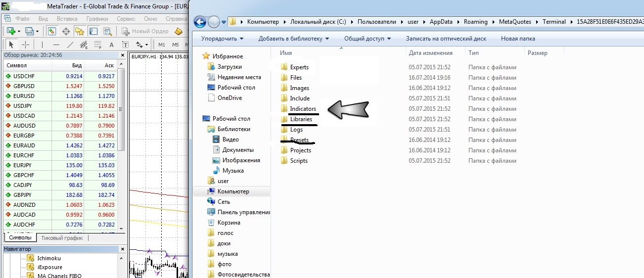644x278 pixels.
Task: Select the EURUSD row in Market Watch
Action: click(59, 96)
